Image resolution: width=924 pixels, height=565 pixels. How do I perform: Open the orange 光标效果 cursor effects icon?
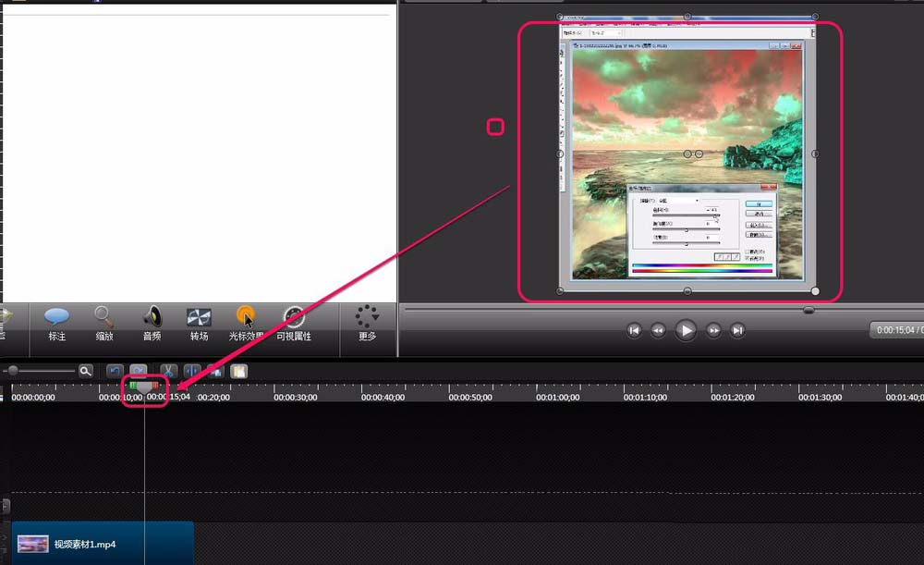[x=245, y=325]
